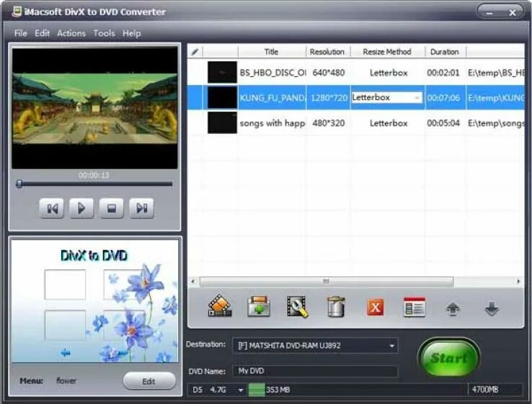The image size is (532, 404).
Task: Click the add video file icon
Action: click(x=220, y=306)
